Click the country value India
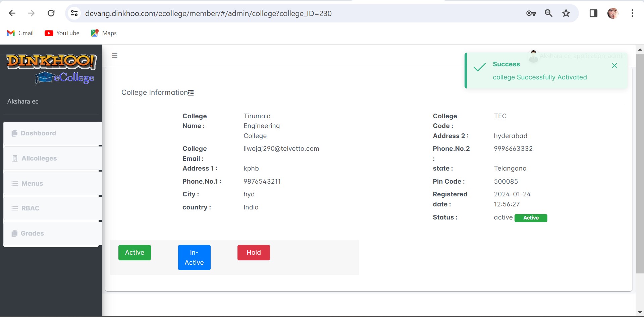 click(251, 207)
